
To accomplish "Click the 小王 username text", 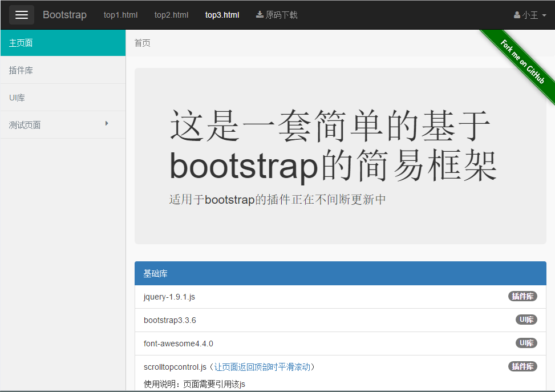I will click(x=530, y=15).
